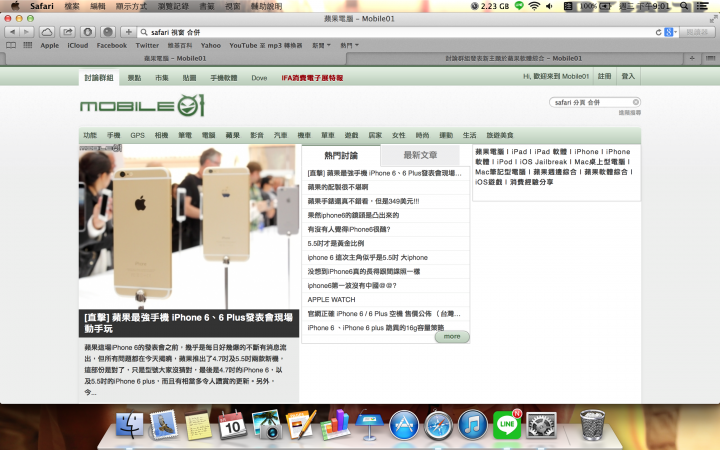Click the Wi-Fi status icon in the menu bar

point(534,6)
